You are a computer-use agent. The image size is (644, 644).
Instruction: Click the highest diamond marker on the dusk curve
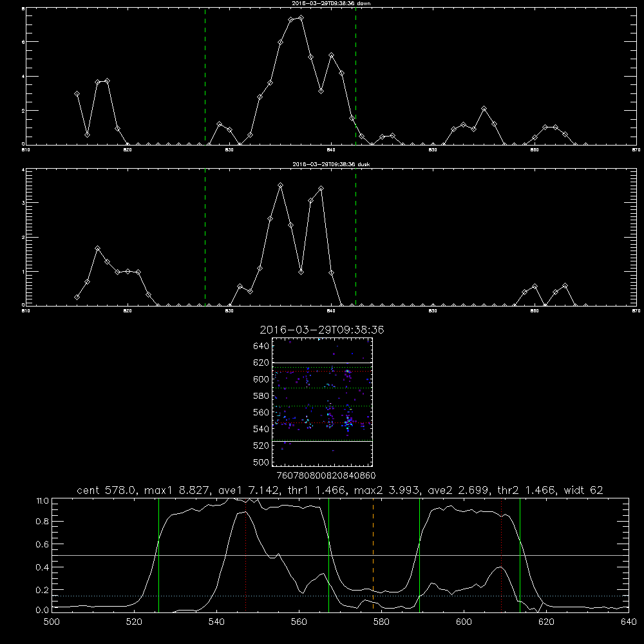[x=281, y=185]
